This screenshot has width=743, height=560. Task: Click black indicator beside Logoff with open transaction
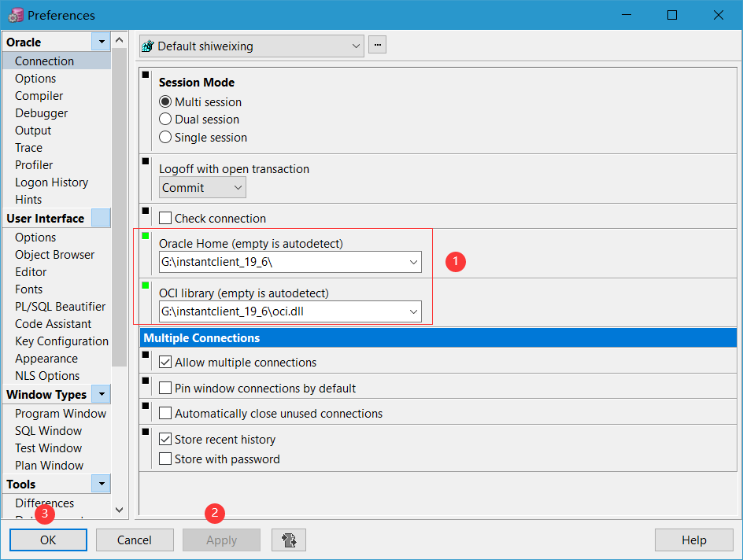pos(146,161)
